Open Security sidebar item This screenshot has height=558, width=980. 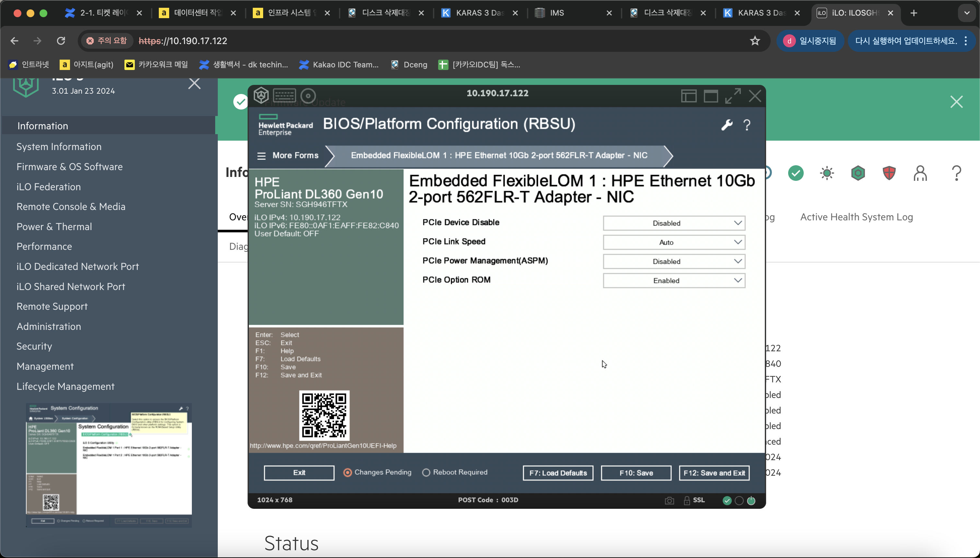(x=34, y=346)
